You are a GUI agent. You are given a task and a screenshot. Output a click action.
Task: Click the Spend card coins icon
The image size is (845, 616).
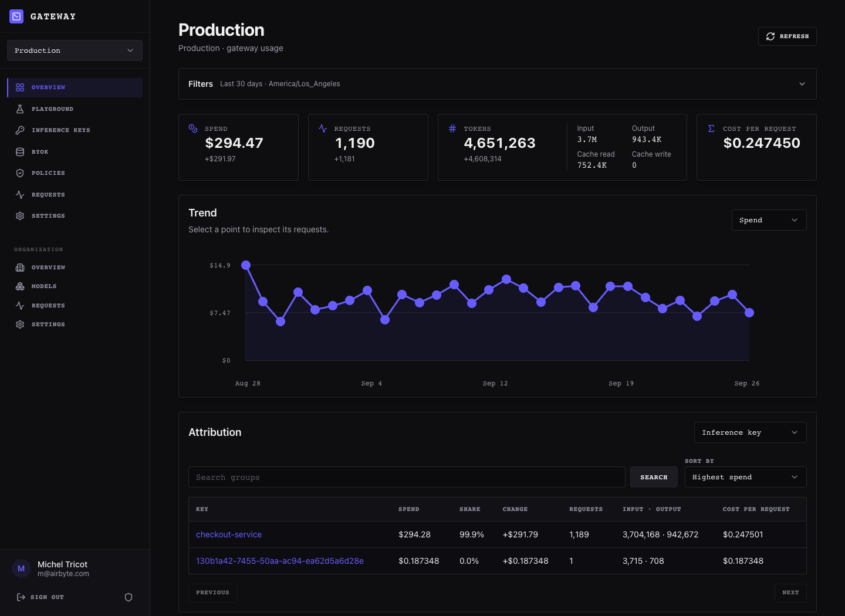[x=193, y=128]
